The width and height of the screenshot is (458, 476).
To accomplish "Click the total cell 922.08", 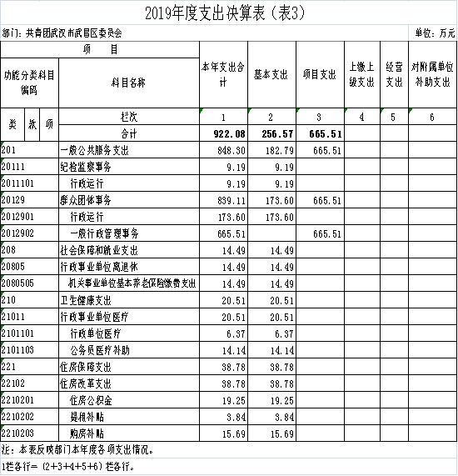I will click(223, 133).
